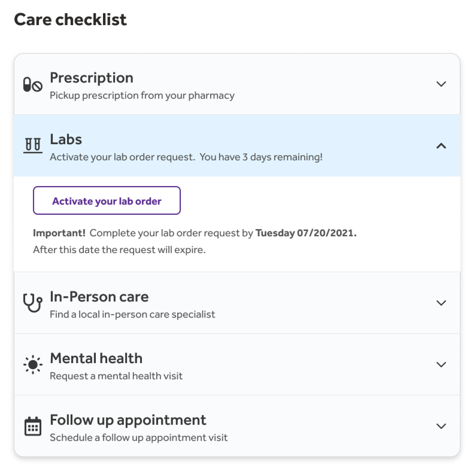The width and height of the screenshot is (476, 475).
Task: Select the calendar icon for Follow up appointment
Action: pyautogui.click(x=33, y=427)
